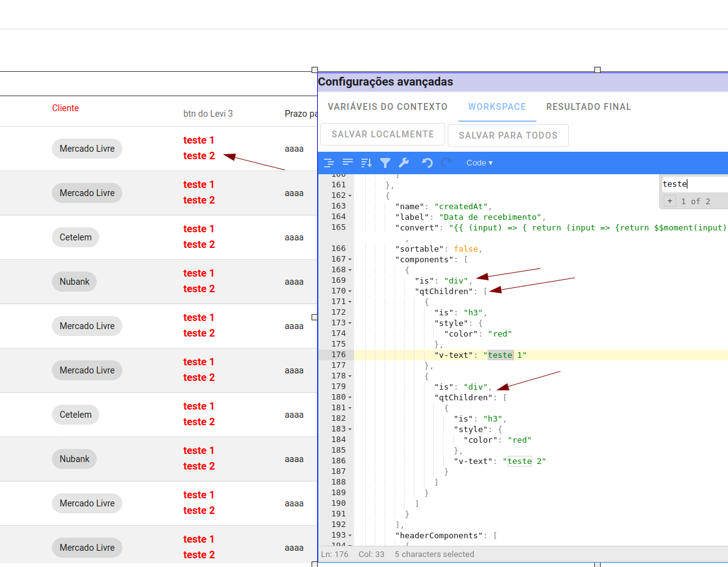Select the Workspace tab
Image resolution: width=728 pixels, height=567 pixels.
click(497, 107)
